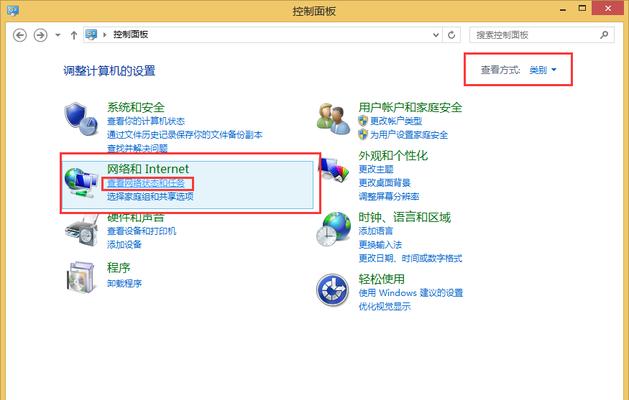629x400 pixels.
Task: Click 查看网络状态和任务 link
Action: [146, 183]
